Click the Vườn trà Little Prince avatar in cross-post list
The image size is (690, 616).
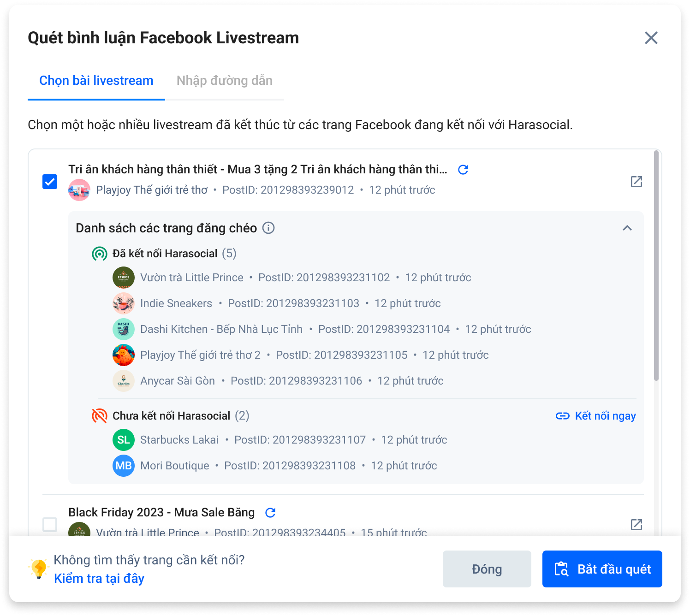[x=124, y=278]
